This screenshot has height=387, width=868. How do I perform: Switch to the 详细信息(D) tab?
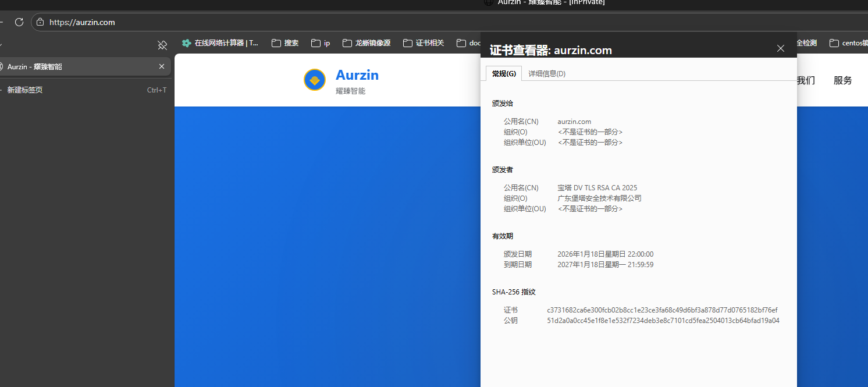point(546,73)
